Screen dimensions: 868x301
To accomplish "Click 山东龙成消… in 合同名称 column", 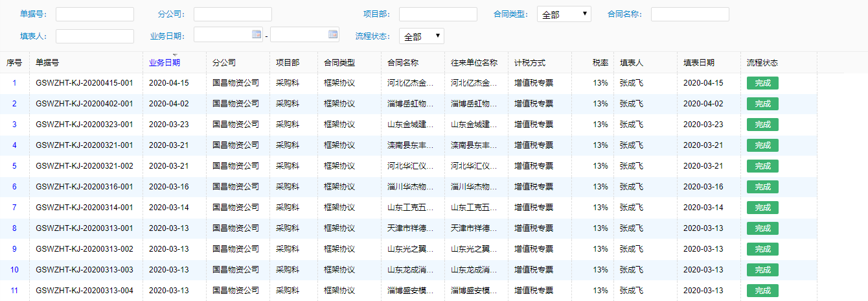I will coord(411,270).
